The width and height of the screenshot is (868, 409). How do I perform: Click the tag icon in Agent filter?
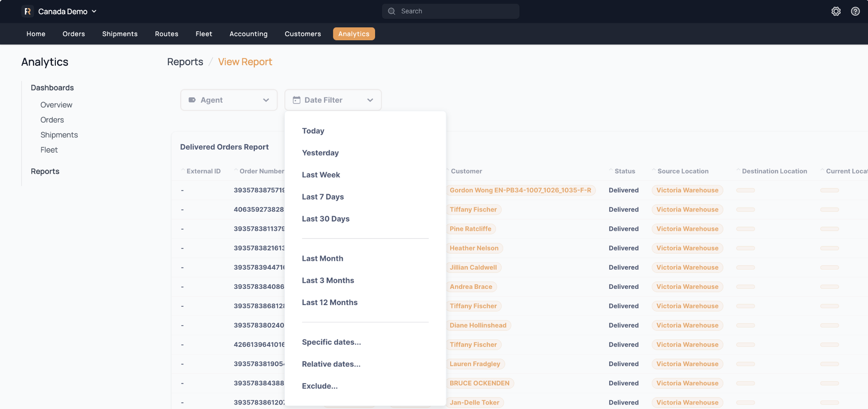pyautogui.click(x=192, y=100)
